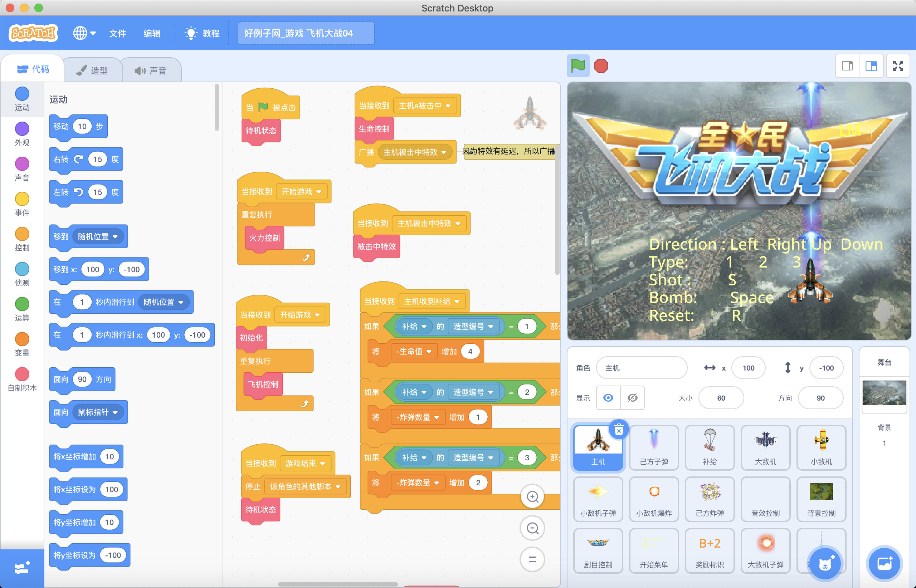Edit the sprite direction field 90
The width and height of the screenshot is (916, 588).
click(820, 398)
